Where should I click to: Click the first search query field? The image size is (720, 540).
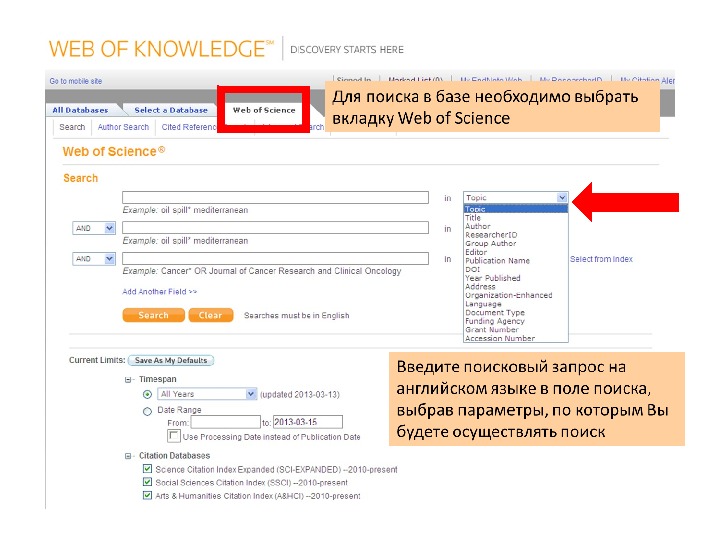pyautogui.click(x=275, y=197)
